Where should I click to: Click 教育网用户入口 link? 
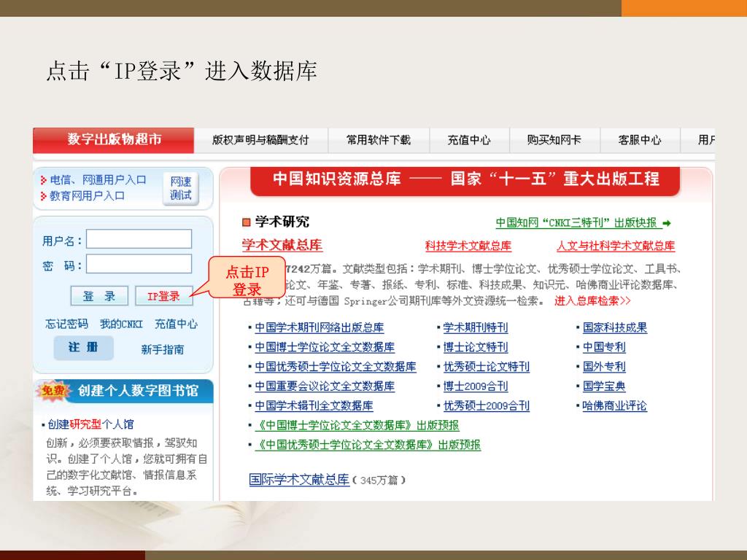[x=88, y=195]
